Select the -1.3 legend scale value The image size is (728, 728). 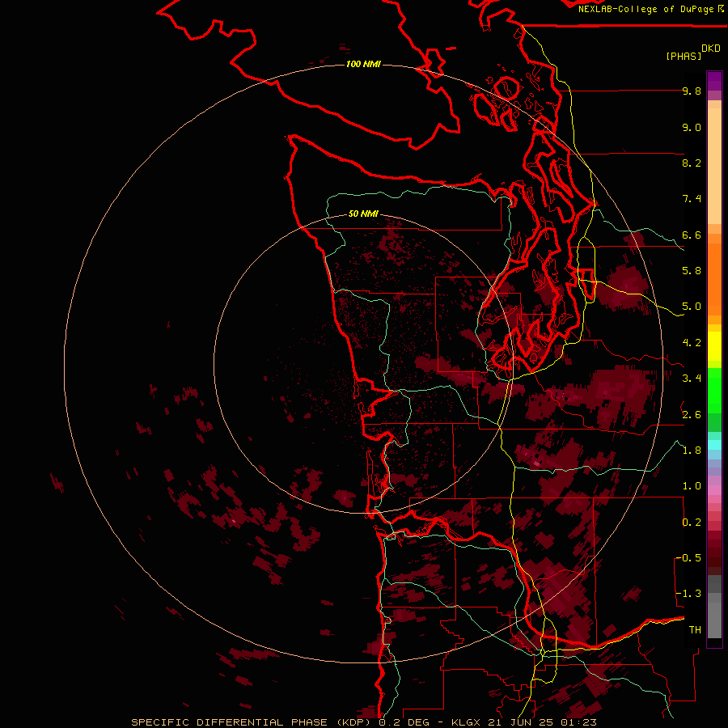(x=688, y=594)
